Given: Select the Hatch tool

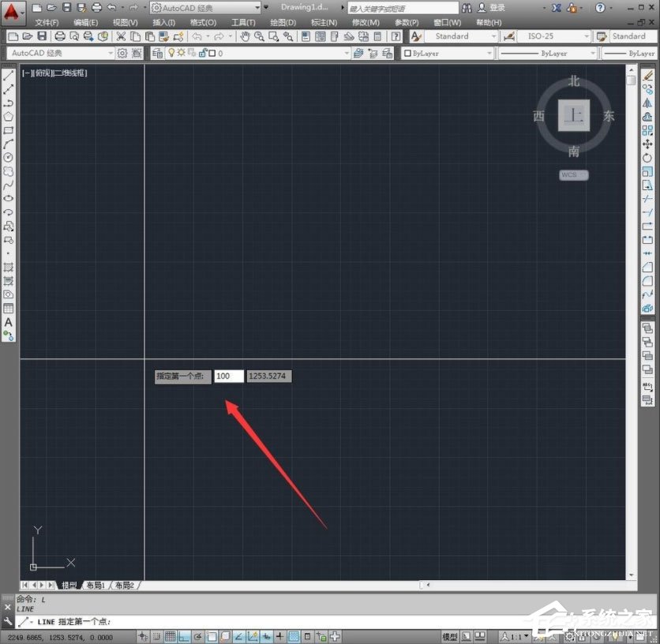Looking at the screenshot, I should 9,267.
